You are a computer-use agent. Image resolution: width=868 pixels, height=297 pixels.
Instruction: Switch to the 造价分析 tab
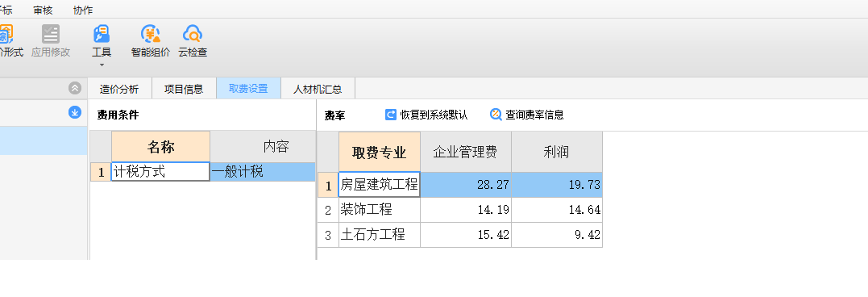coord(119,89)
